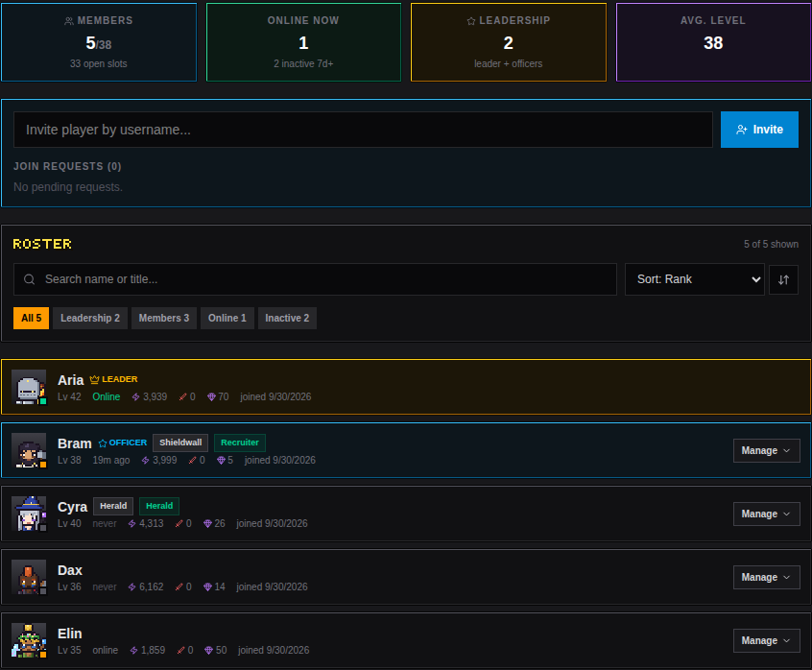
Task: Click Bram's pixel avatar
Action: (x=29, y=450)
